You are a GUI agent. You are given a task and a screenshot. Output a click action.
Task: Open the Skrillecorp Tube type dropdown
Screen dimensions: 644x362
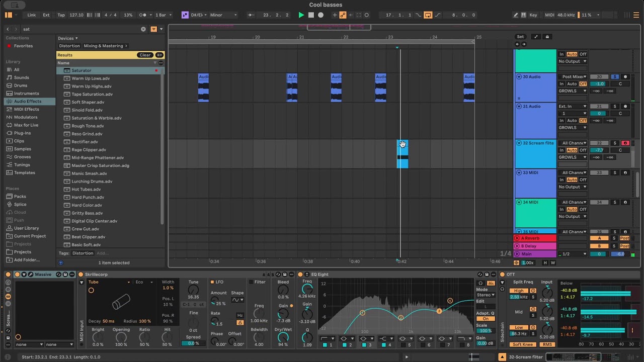[110, 282]
